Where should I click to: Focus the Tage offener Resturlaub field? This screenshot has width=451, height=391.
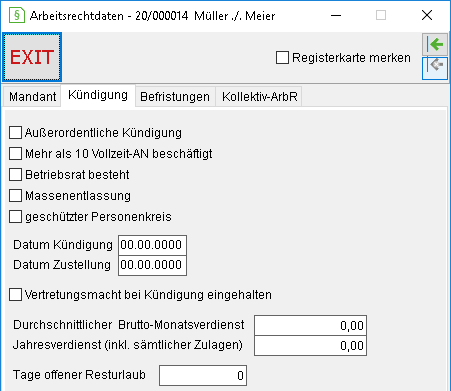(x=203, y=375)
